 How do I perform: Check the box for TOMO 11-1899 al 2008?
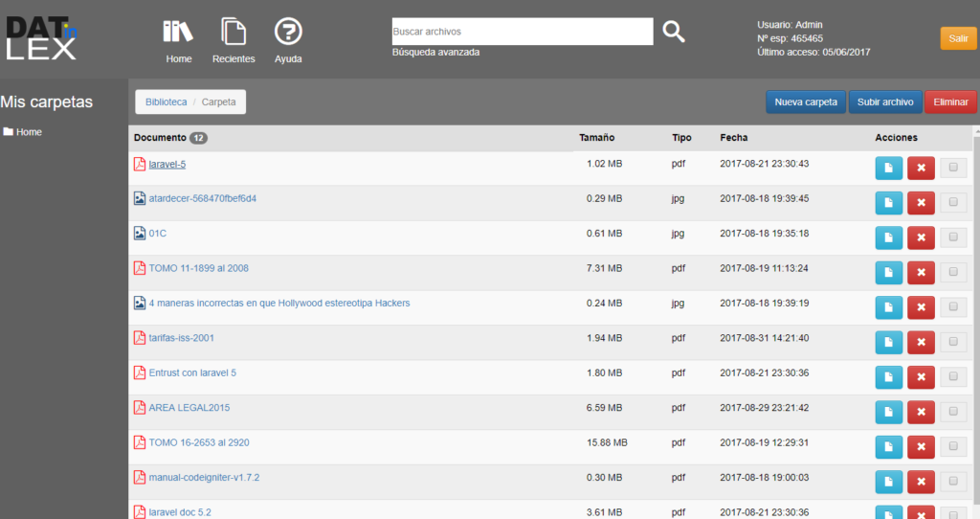pos(953,271)
